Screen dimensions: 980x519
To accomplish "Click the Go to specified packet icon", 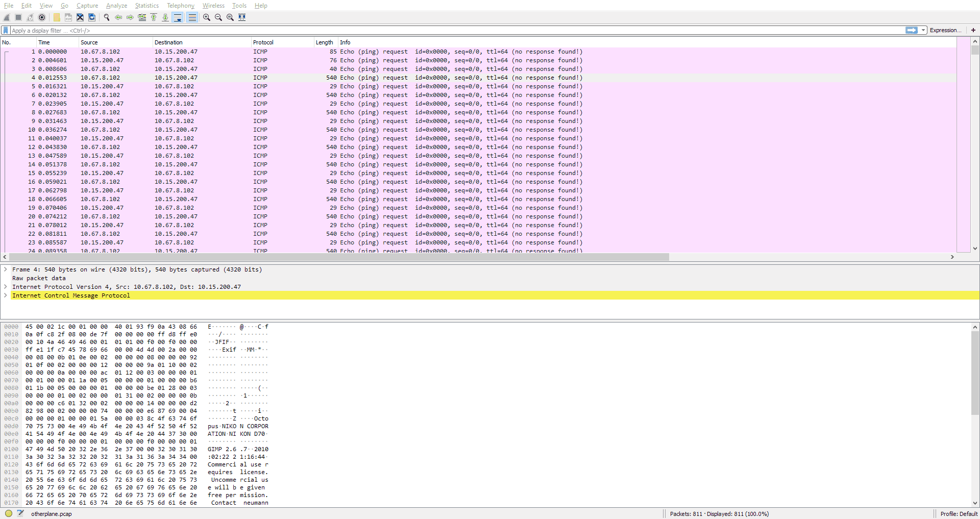I will (x=142, y=17).
